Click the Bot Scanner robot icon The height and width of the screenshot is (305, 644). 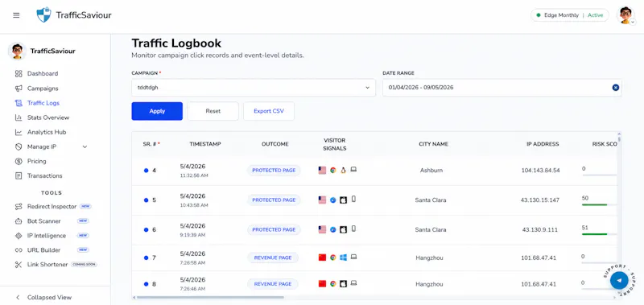pyautogui.click(x=18, y=221)
